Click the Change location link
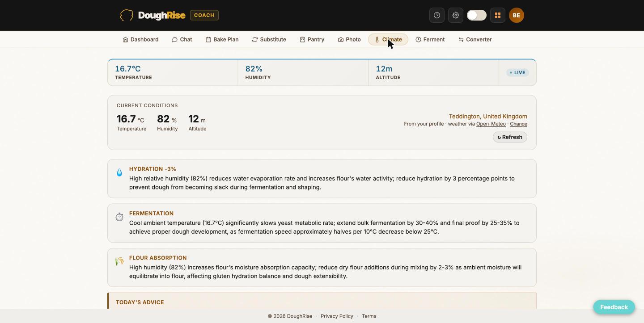This screenshot has height=323, width=644. (519, 124)
